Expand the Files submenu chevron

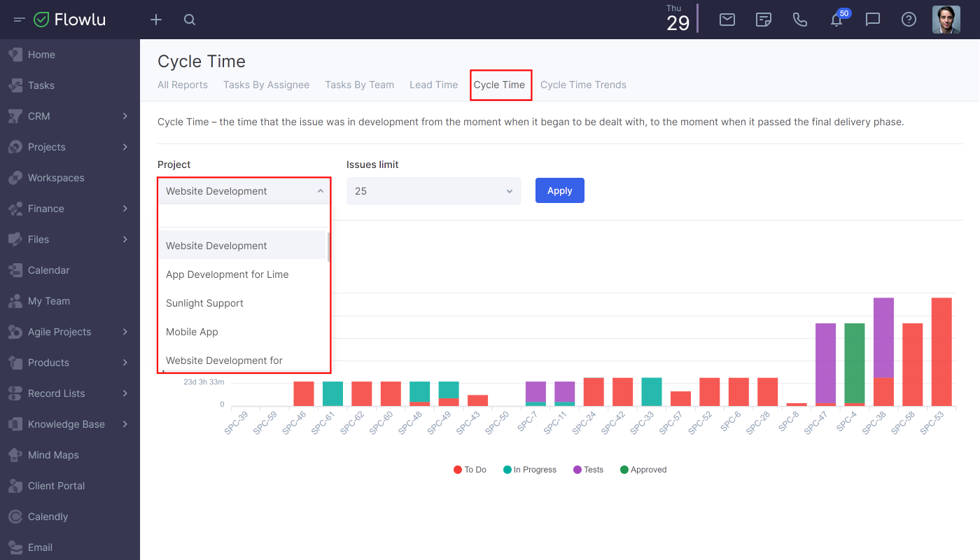125,239
